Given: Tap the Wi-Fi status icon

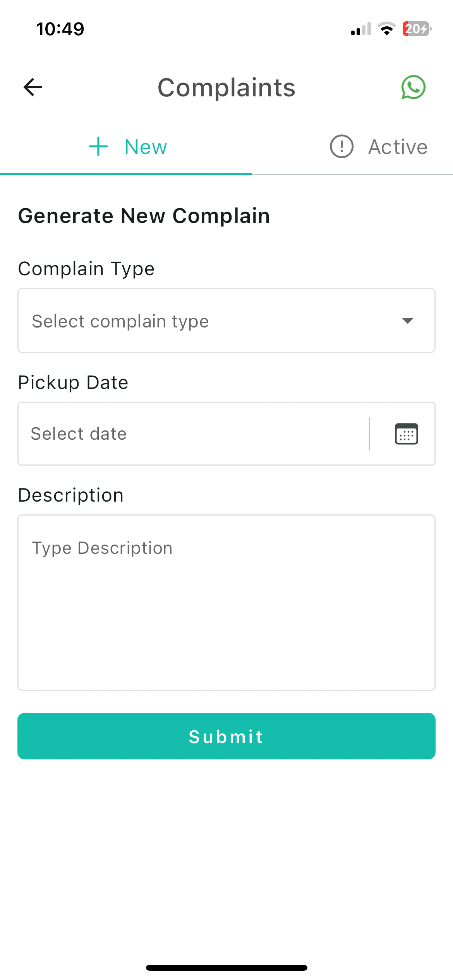Looking at the screenshot, I should pos(386,29).
